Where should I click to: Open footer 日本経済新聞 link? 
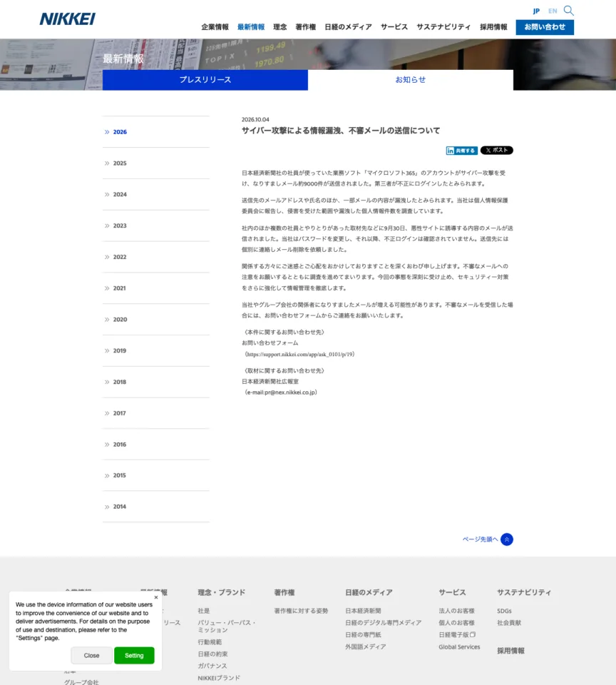click(363, 611)
